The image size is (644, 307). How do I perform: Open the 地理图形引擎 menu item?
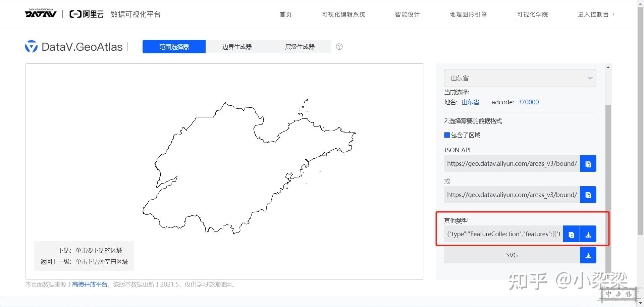[468, 14]
